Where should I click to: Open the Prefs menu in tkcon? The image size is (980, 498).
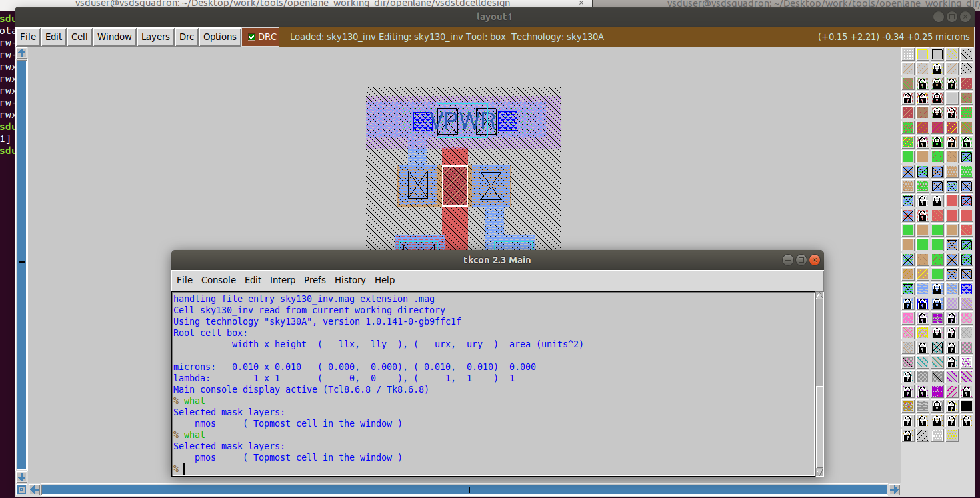coord(315,280)
